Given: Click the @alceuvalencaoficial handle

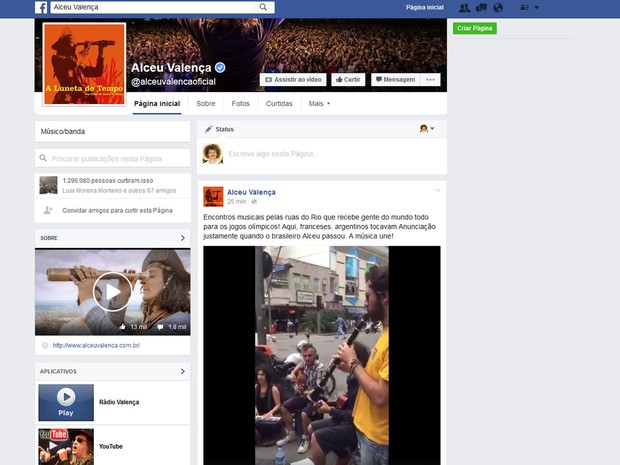Looking at the screenshot, I should 173,81.
